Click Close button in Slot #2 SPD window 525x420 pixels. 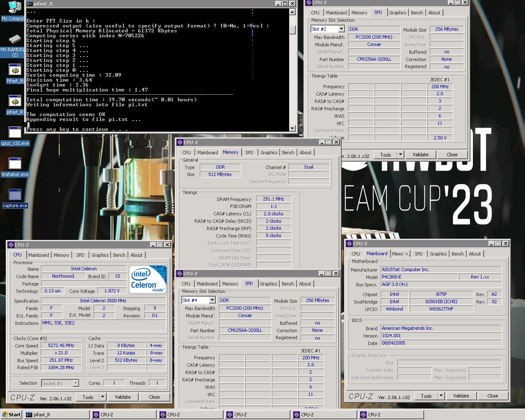point(452,155)
